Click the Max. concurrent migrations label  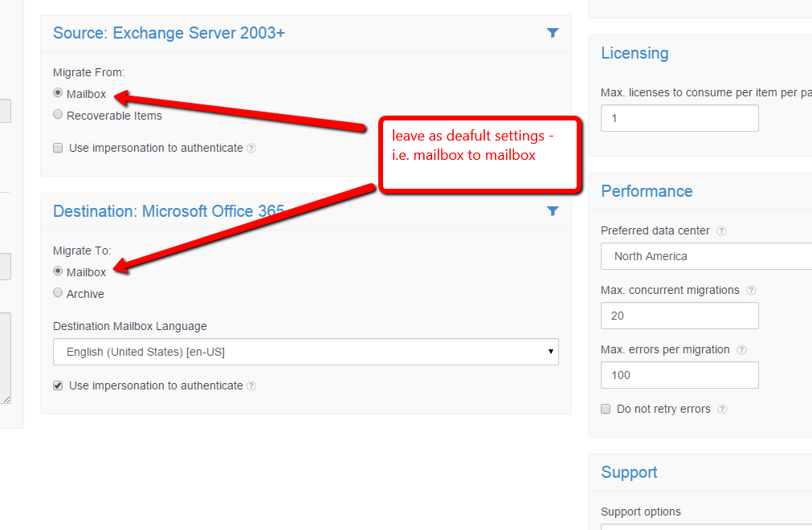(x=670, y=291)
